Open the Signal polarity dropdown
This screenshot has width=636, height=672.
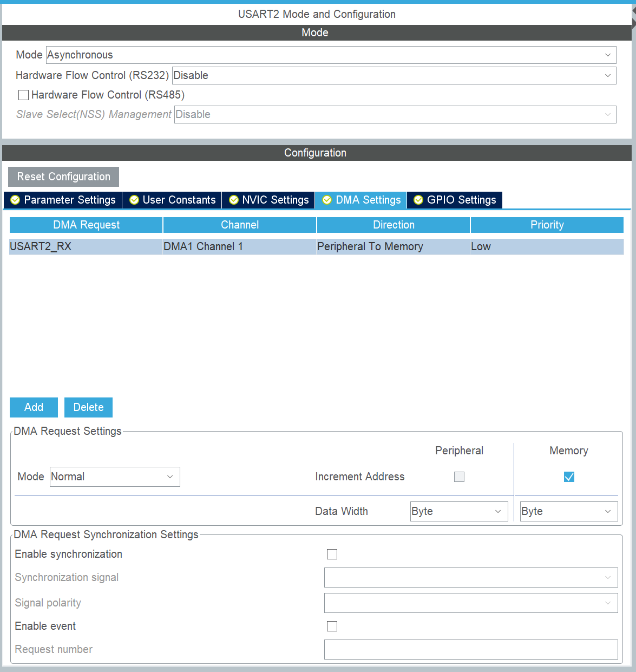(x=471, y=603)
